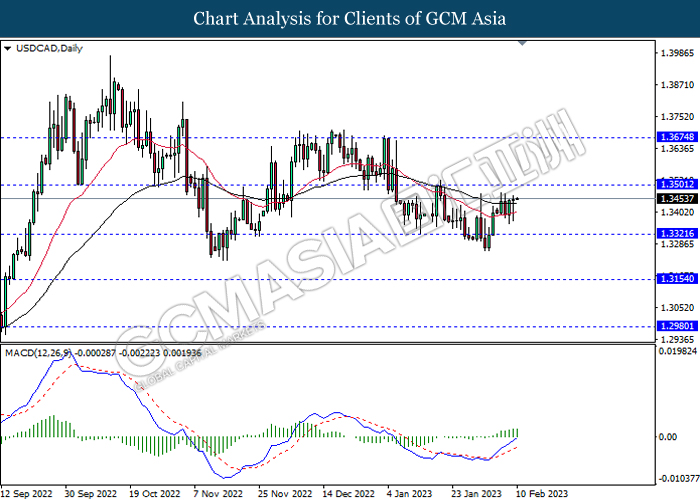Click the 1.37520 price axis value
Screen dimensions: 700x500
677,117
